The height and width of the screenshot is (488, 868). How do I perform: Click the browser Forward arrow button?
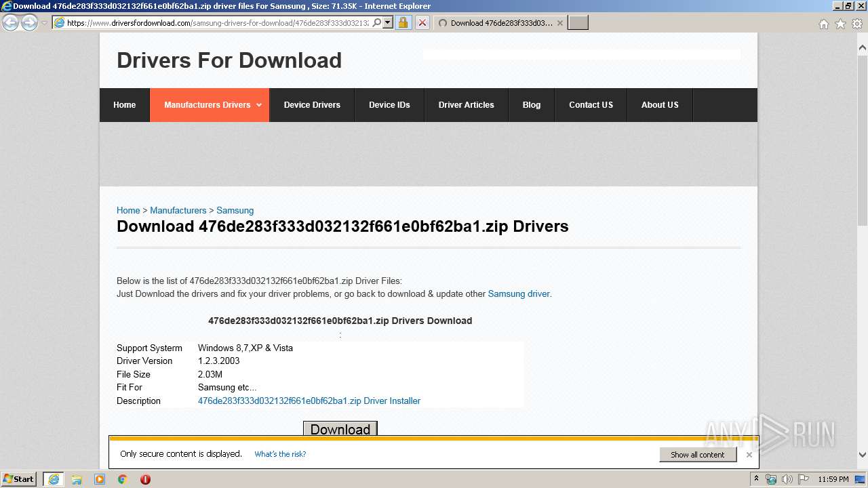coord(29,22)
